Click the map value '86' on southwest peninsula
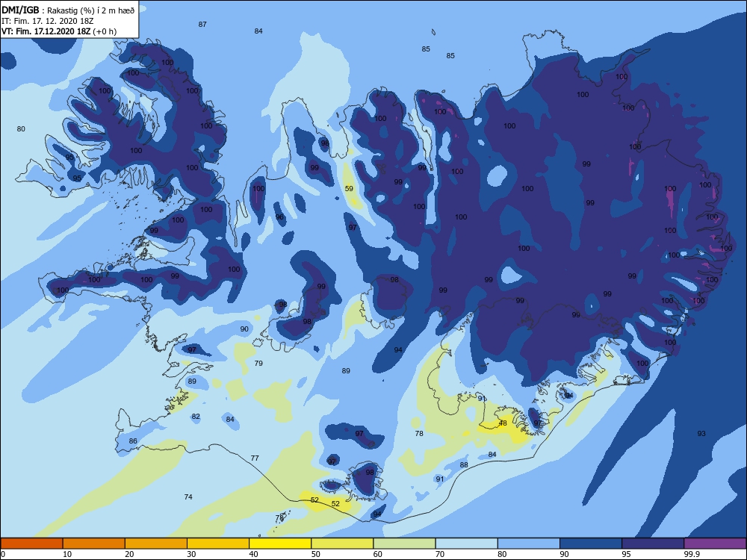The width and height of the screenshot is (747, 560). coord(133,441)
